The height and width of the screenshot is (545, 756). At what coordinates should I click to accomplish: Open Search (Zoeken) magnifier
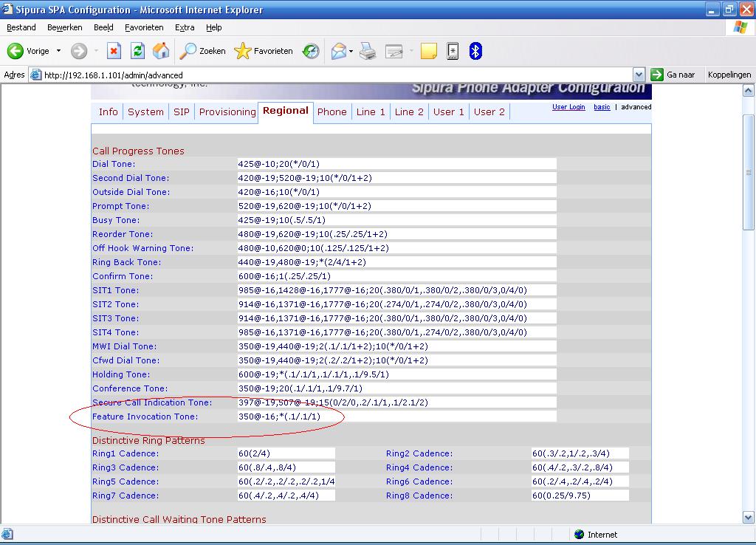[x=188, y=51]
